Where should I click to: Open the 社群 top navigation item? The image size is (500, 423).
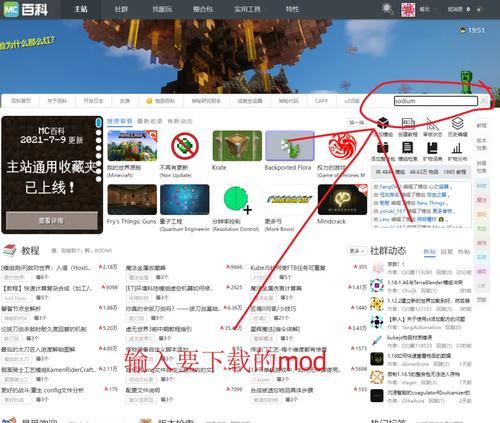pyautogui.click(x=121, y=9)
